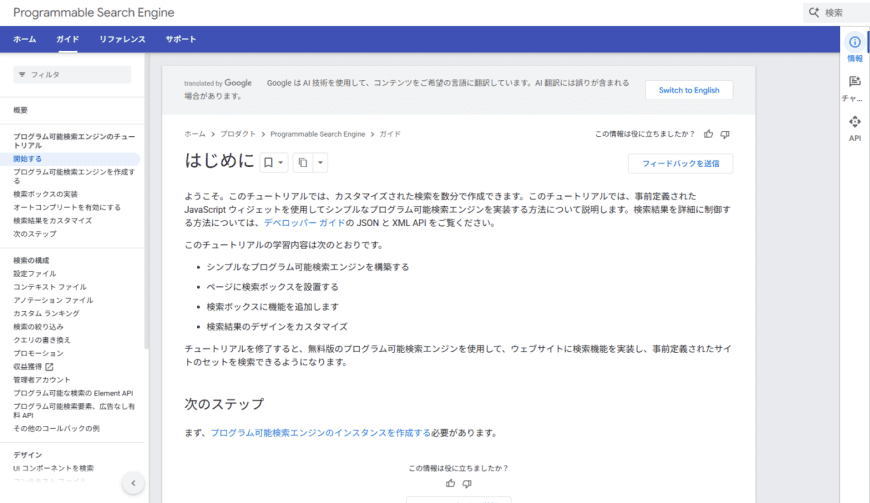This screenshot has width=870, height=503.
Task: Select カスタム ランキング sidebar item
Action: coord(47,314)
